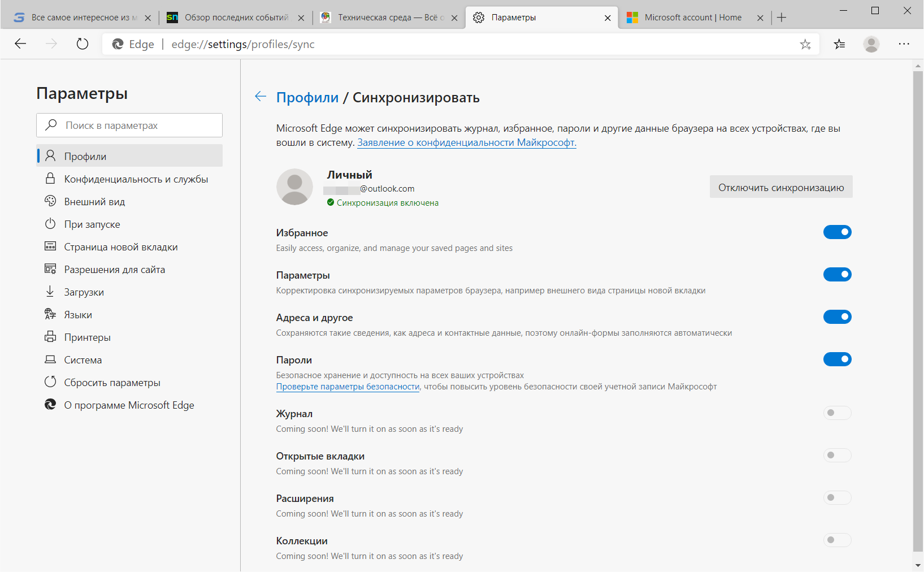The image size is (924, 572).
Task: Open Сбросить параметры section
Action: click(129, 382)
